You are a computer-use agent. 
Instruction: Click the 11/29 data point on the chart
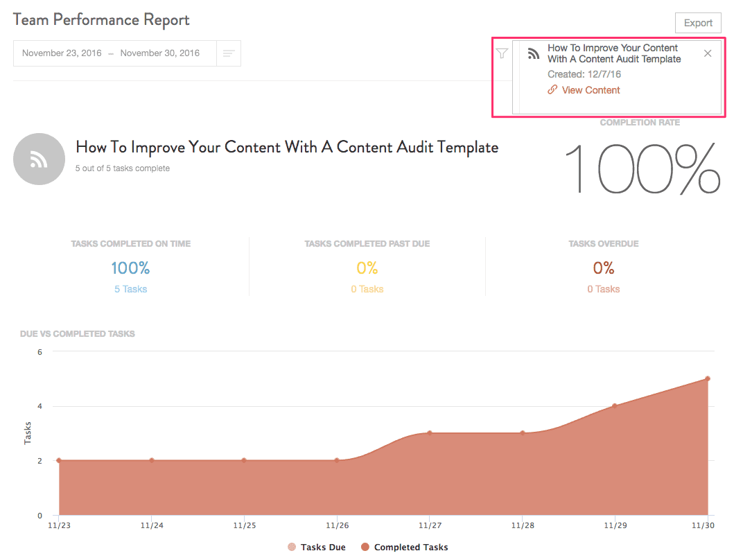tap(615, 405)
